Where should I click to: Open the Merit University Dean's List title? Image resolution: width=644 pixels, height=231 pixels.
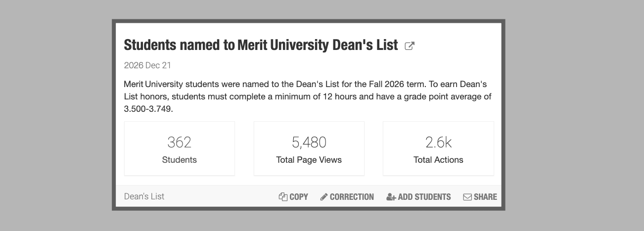(261, 45)
